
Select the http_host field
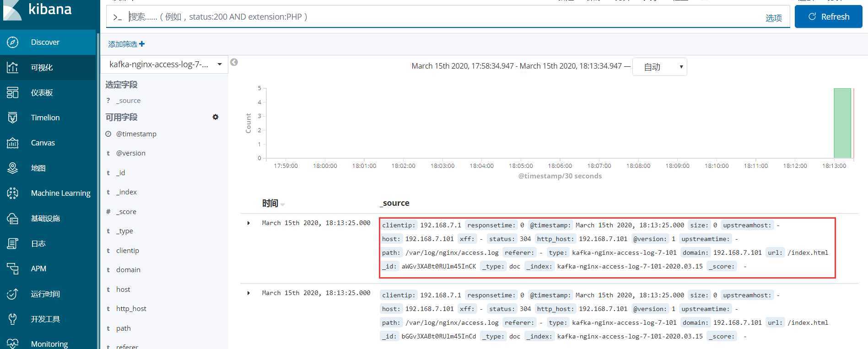pos(131,309)
